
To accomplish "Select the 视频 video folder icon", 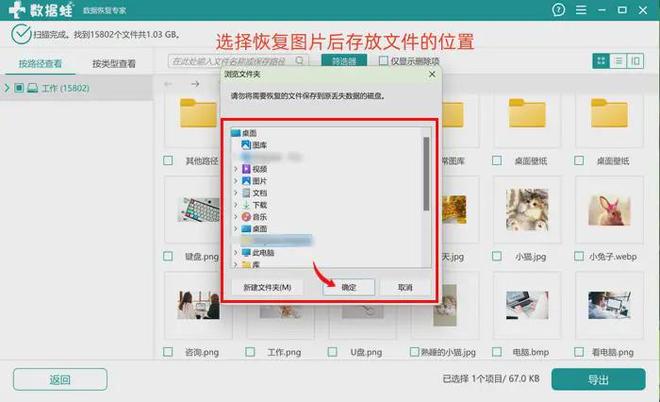I will click(246, 169).
